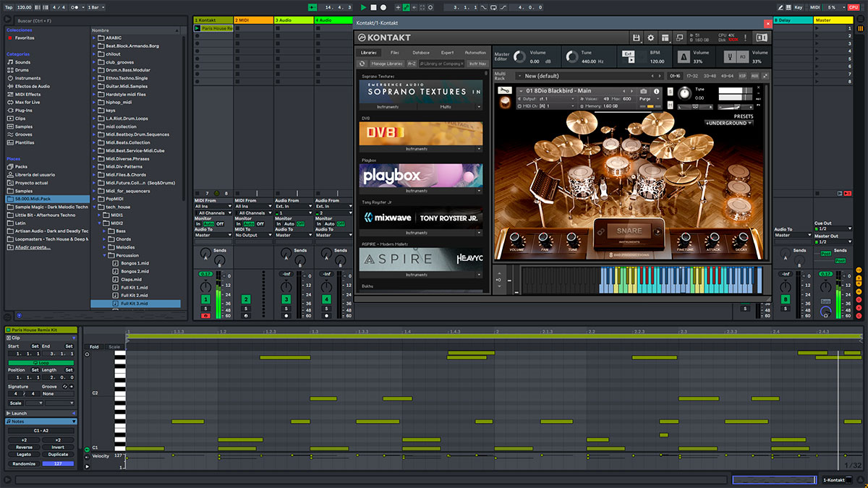Screen dimensions: 868x488
Task: Click the Legato button
Action: click(24, 455)
